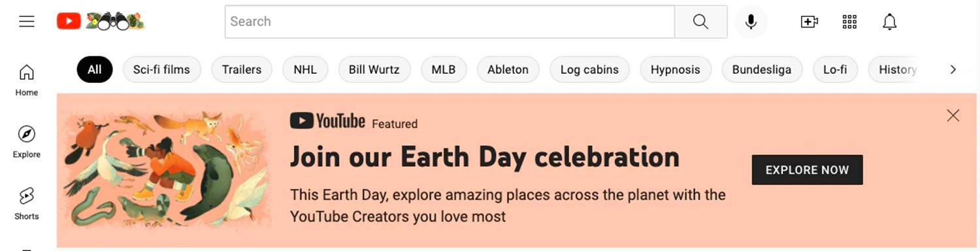Image resolution: width=980 pixels, height=251 pixels.
Task: Click the YouTube Earth Day logo
Action: click(x=101, y=22)
